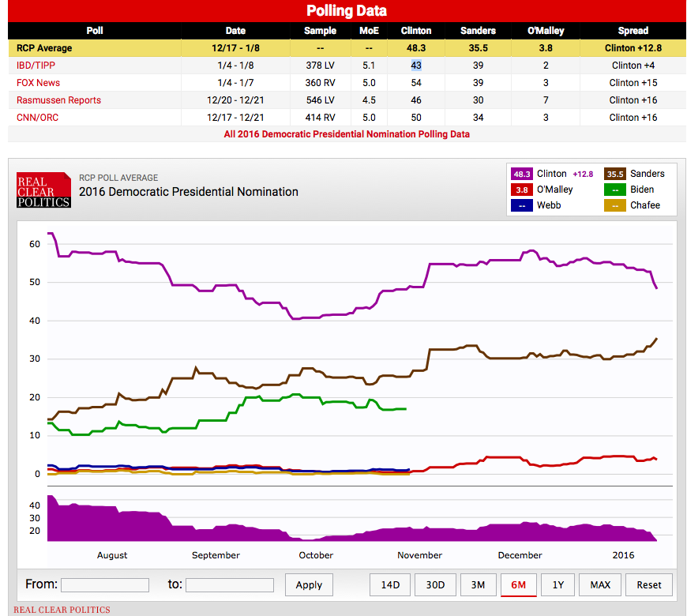Open the CNN/ORC poll link
Image resolution: width=687 pixels, height=616 pixels.
coord(37,118)
